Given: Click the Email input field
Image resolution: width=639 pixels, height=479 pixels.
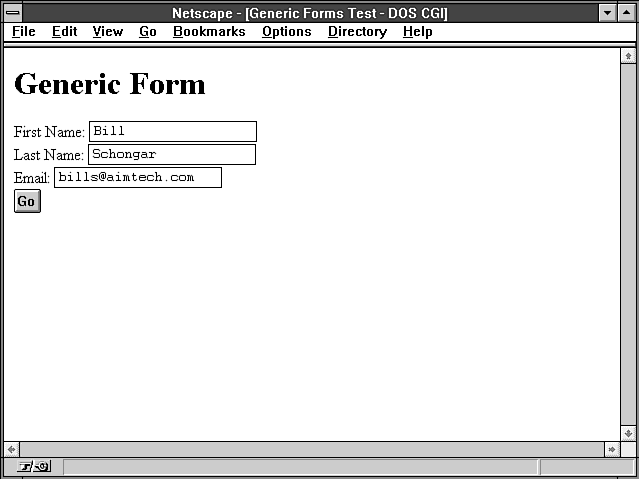Looking at the screenshot, I should (138, 177).
